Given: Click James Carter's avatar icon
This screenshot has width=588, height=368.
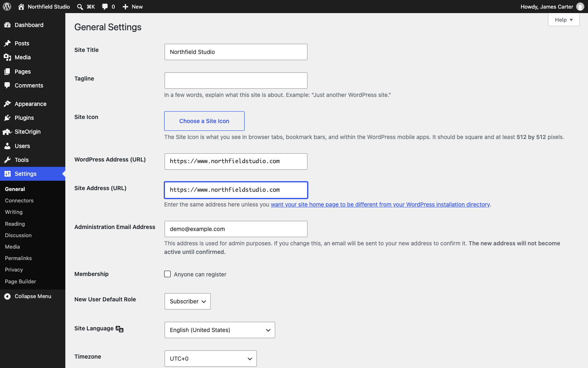Looking at the screenshot, I should [x=580, y=7].
